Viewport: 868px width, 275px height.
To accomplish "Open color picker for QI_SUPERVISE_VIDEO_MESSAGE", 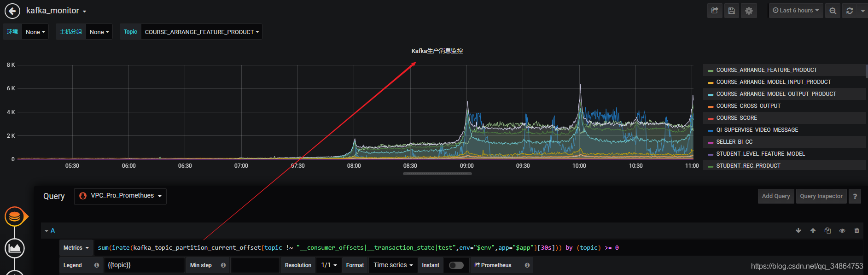I will click(711, 130).
